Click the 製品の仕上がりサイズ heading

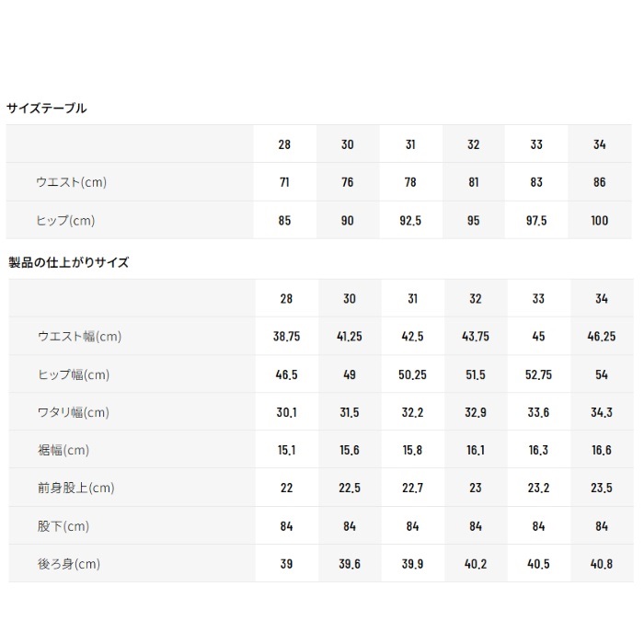click(69, 262)
